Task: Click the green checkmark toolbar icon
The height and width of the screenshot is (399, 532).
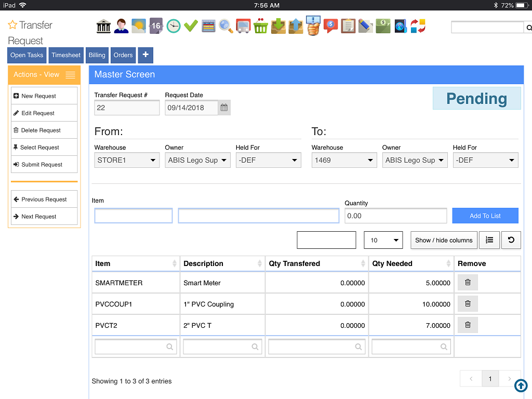Action: pyautogui.click(x=191, y=25)
